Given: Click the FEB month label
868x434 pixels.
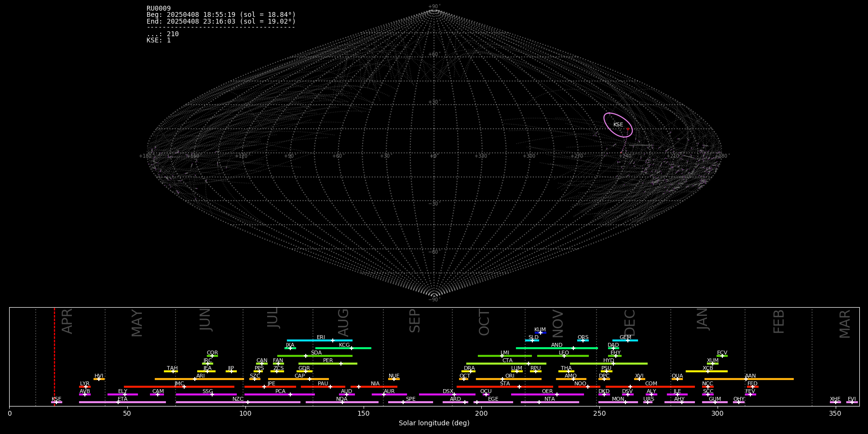Looking at the screenshot, I should [x=779, y=322].
